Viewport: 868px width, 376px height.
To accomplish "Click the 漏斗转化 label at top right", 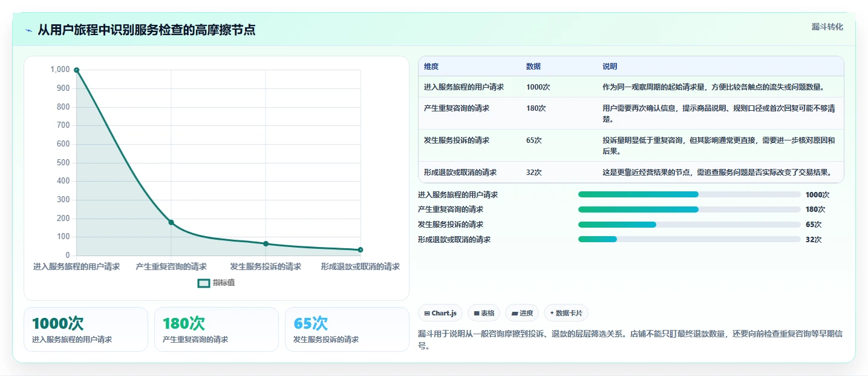I will (x=827, y=27).
